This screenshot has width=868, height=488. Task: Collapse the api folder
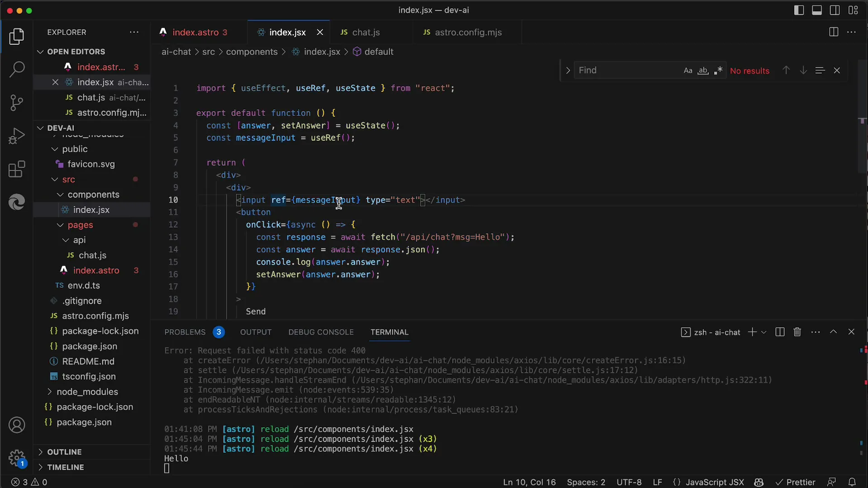tap(66, 240)
